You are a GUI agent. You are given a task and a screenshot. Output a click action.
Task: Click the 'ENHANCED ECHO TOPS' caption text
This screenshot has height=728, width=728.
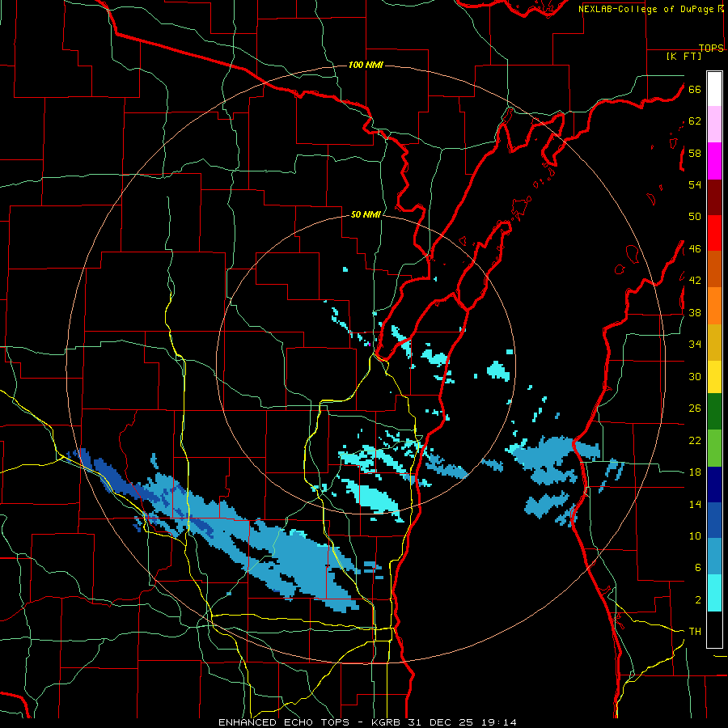tap(284, 722)
